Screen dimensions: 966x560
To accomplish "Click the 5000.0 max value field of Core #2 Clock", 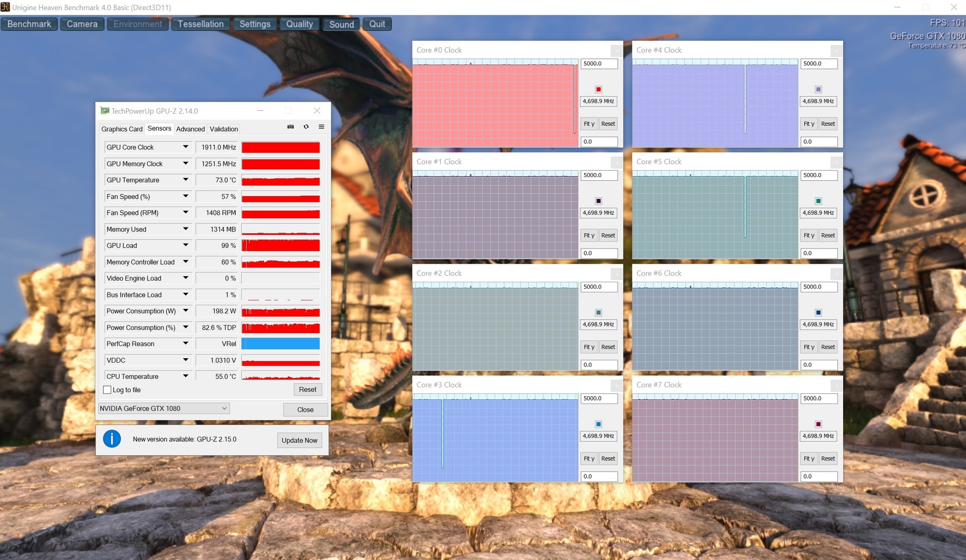I will (x=599, y=287).
